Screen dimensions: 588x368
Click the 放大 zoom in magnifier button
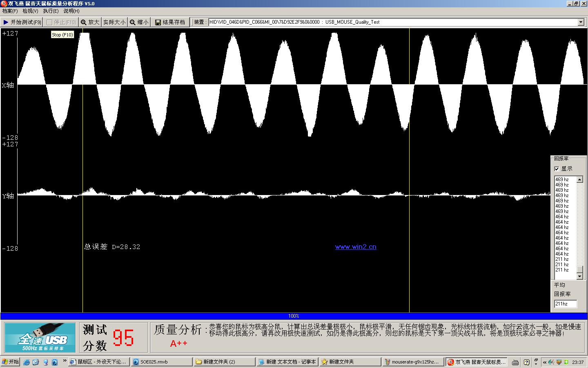click(x=90, y=22)
